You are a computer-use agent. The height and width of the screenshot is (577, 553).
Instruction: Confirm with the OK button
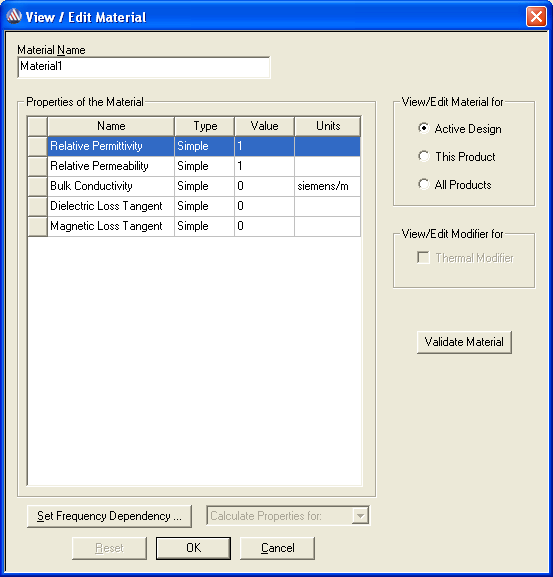pos(194,548)
